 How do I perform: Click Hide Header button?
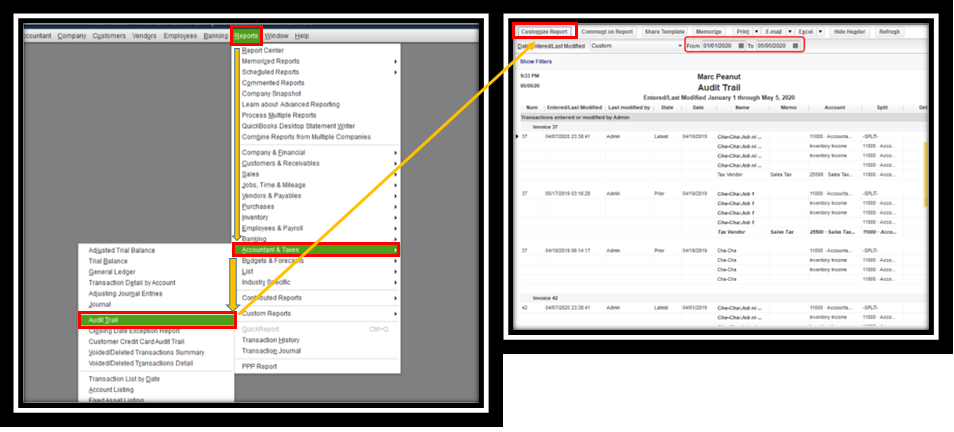click(x=849, y=32)
